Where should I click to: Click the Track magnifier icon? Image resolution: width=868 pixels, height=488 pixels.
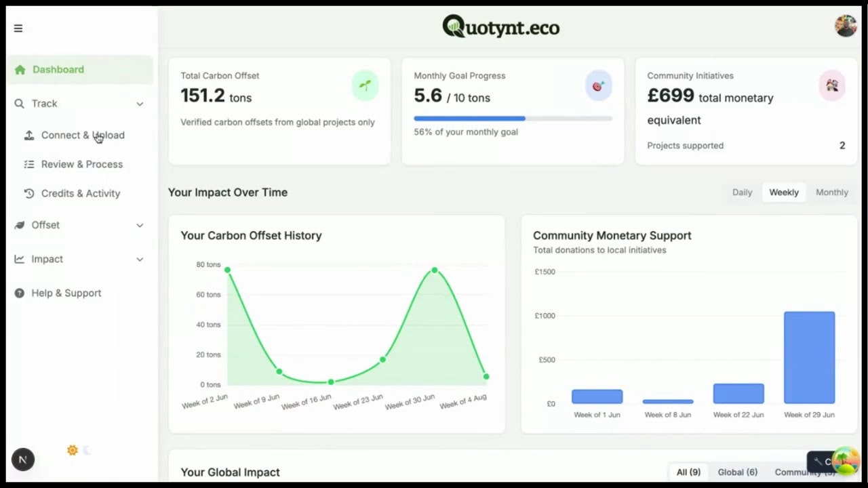pyautogui.click(x=19, y=104)
